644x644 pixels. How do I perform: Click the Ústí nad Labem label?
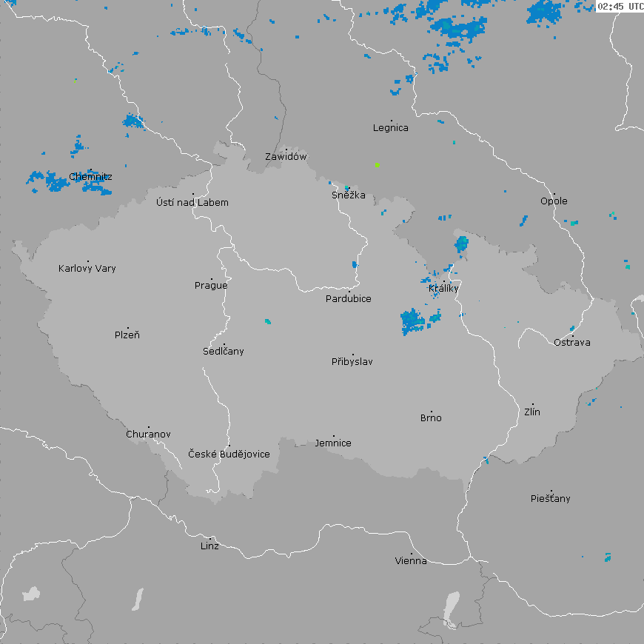[x=192, y=203]
